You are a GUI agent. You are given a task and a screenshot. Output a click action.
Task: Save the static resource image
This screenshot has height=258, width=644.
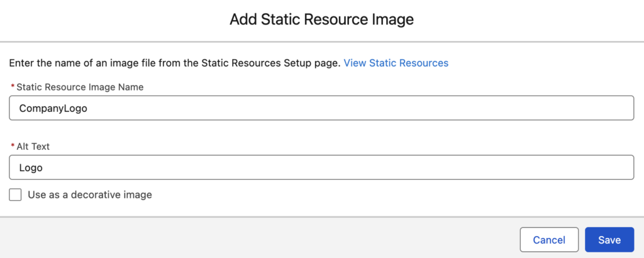(609, 240)
